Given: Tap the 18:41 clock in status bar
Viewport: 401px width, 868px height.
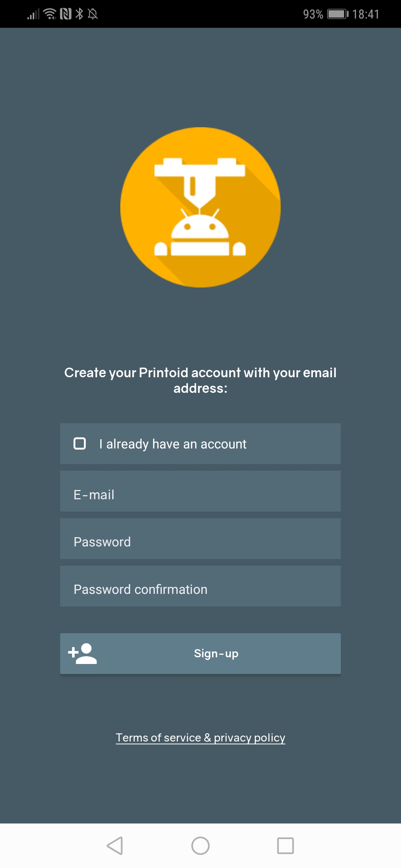Looking at the screenshot, I should point(365,14).
